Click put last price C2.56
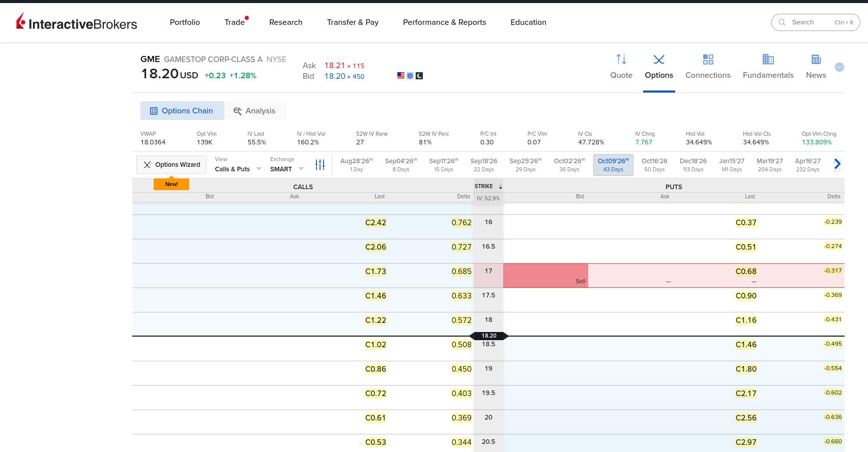Viewport: 868px width, 452px height. 746,418
